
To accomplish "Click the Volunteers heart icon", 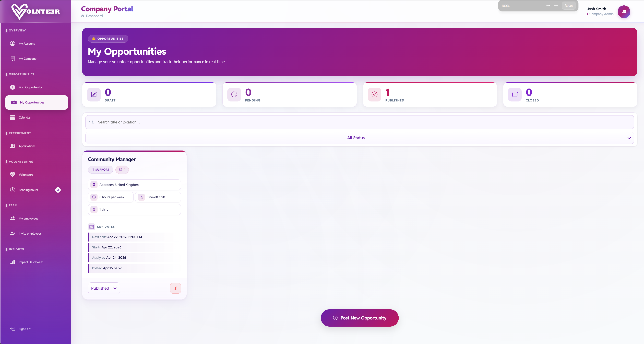I will pyautogui.click(x=13, y=175).
